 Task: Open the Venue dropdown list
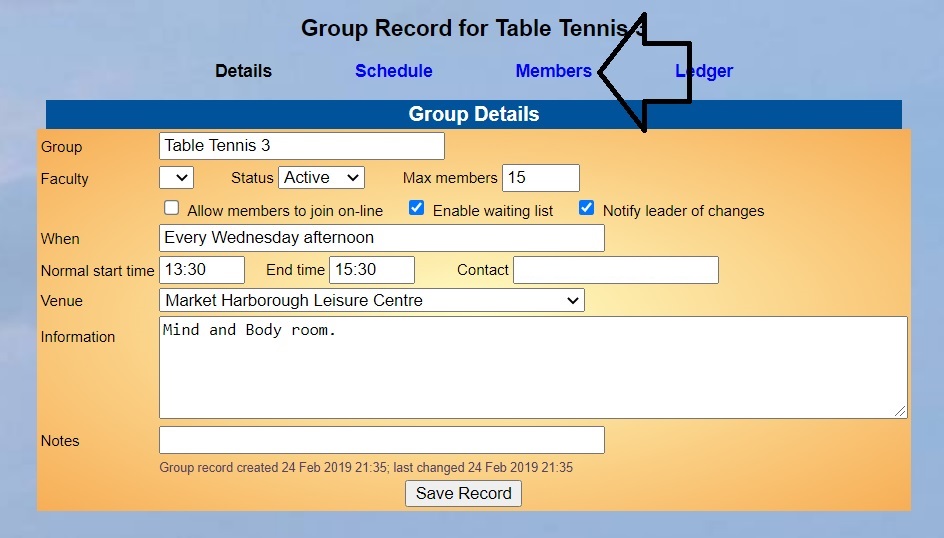[x=371, y=300]
